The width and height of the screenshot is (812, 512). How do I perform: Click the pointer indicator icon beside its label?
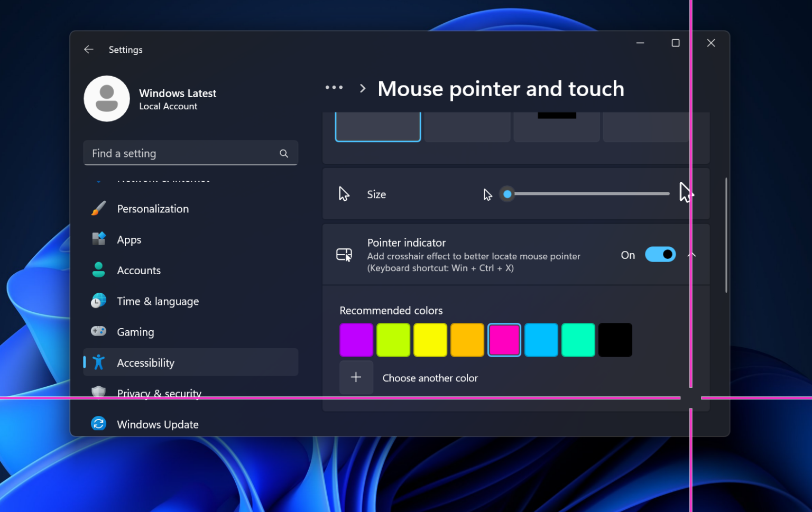click(344, 254)
